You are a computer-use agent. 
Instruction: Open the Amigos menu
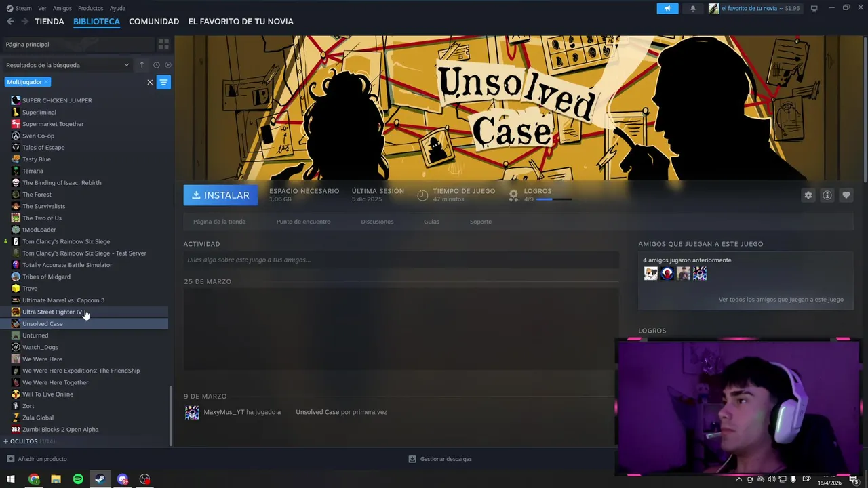pyautogui.click(x=62, y=8)
